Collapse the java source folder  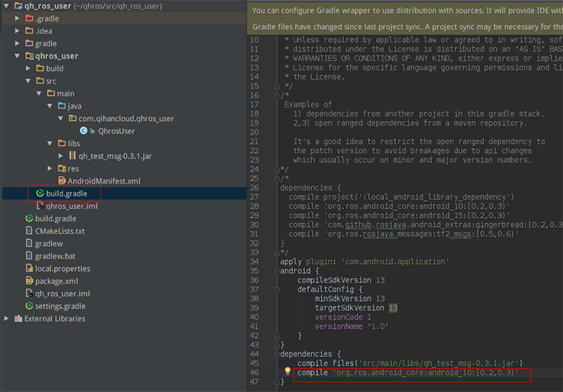(x=50, y=106)
